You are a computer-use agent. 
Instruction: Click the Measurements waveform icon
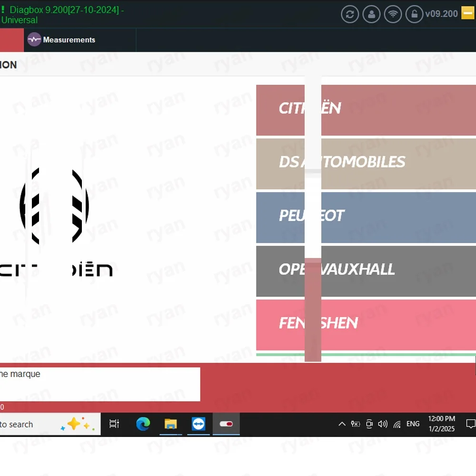click(34, 40)
